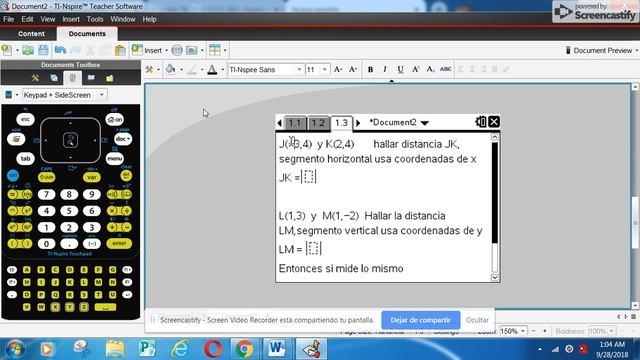Open the Document Tools tab in toolbox
The image size is (640, 360).
pyautogui.click(x=35, y=78)
